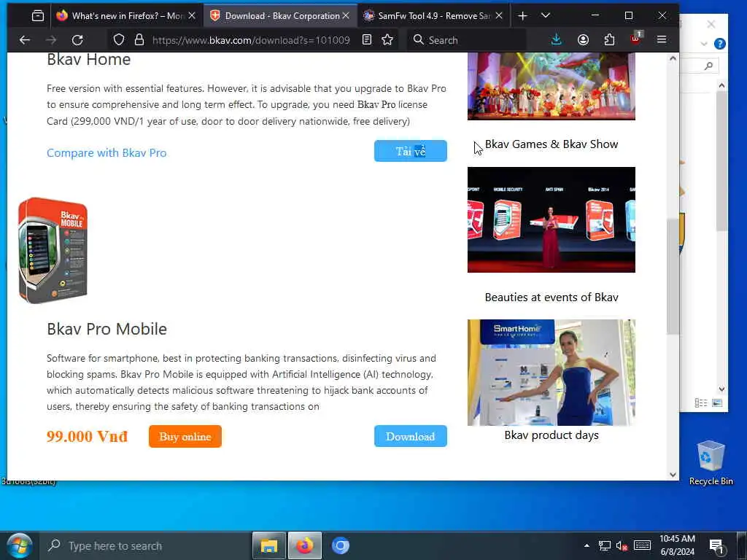
Task: Open Beauties at events of Bkav link
Action: click(x=551, y=297)
